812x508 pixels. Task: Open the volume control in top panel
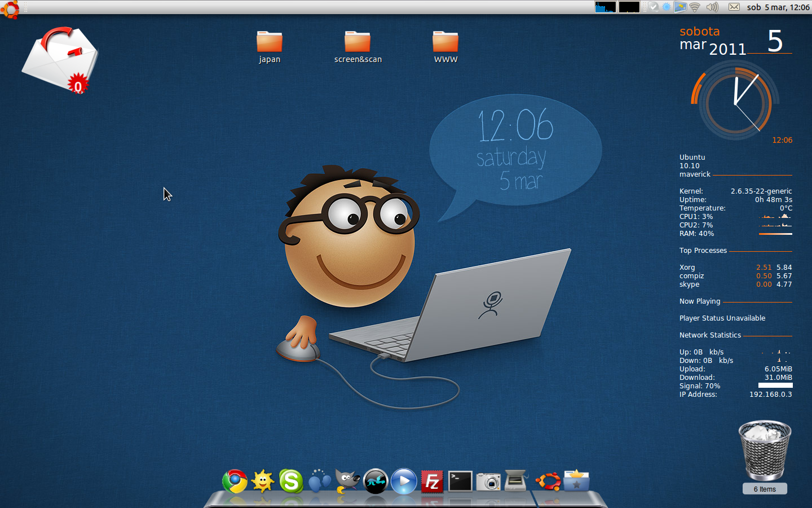click(712, 7)
